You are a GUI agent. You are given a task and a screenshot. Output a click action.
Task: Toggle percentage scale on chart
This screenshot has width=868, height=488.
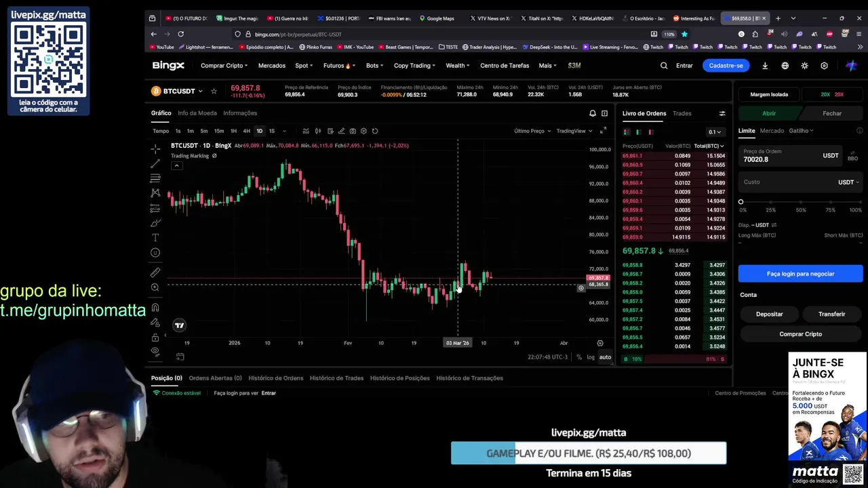579,357
